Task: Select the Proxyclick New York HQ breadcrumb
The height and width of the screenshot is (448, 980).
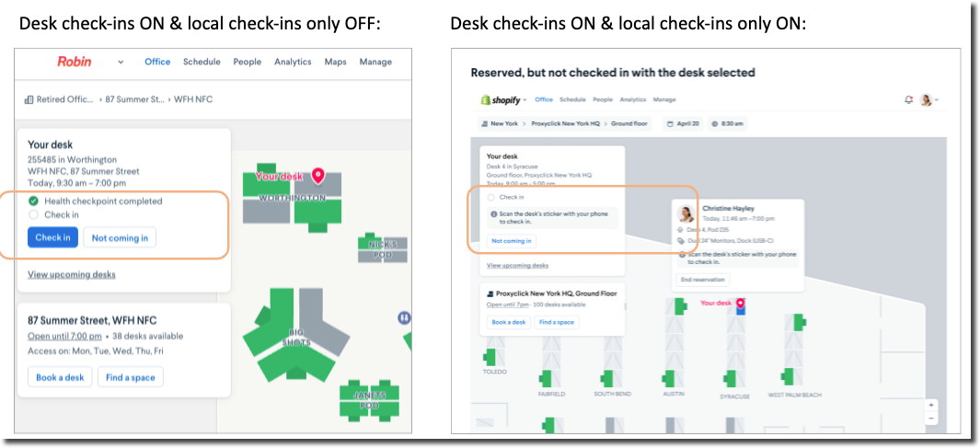Action: coord(565,123)
